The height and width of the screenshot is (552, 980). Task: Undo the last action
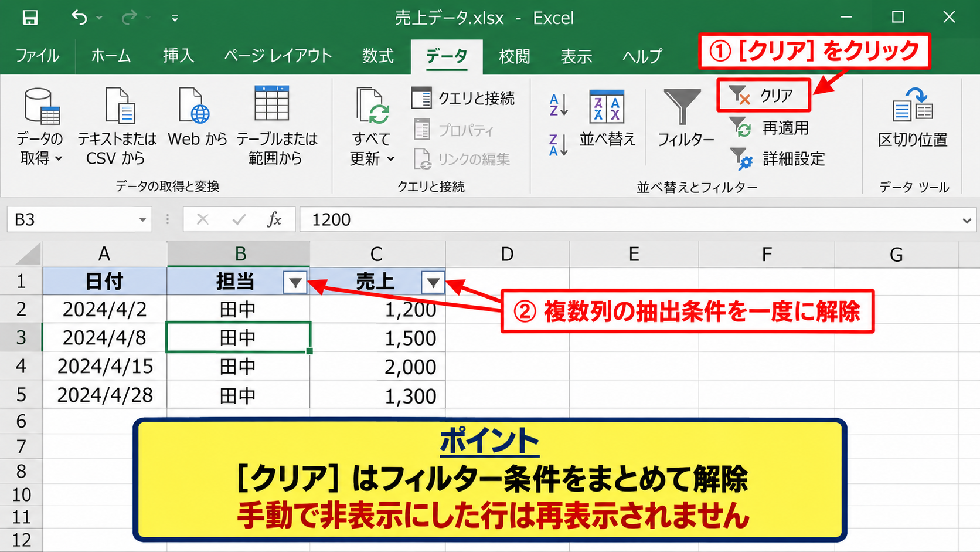pos(79,18)
